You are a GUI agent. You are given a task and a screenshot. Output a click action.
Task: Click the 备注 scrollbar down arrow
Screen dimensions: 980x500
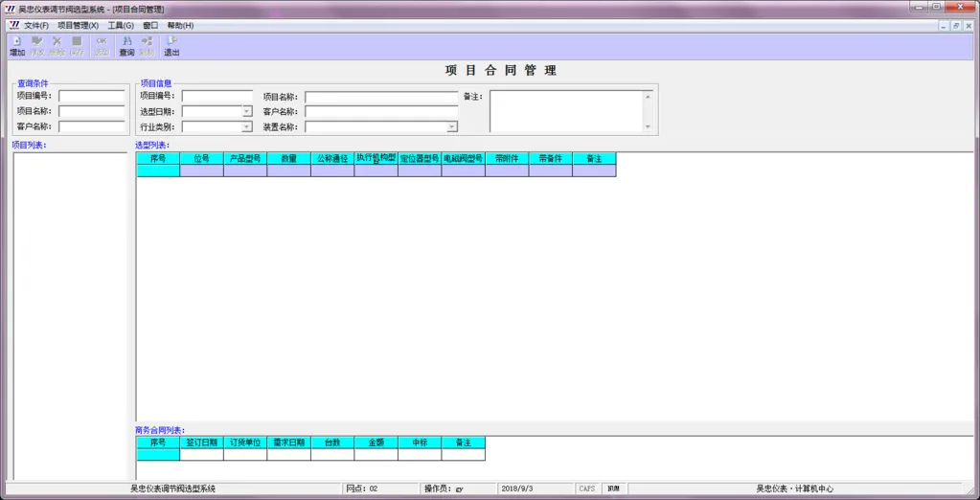[648, 126]
